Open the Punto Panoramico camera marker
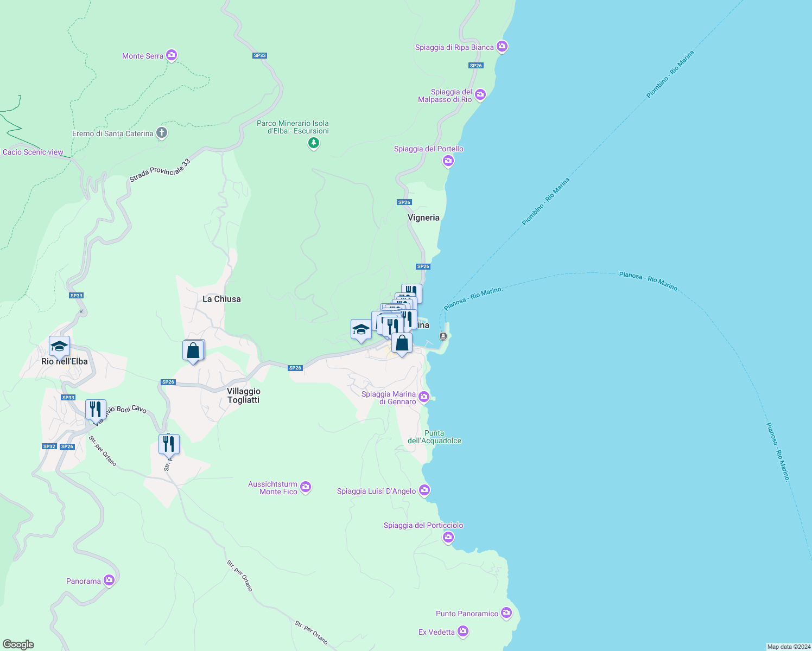 click(506, 613)
